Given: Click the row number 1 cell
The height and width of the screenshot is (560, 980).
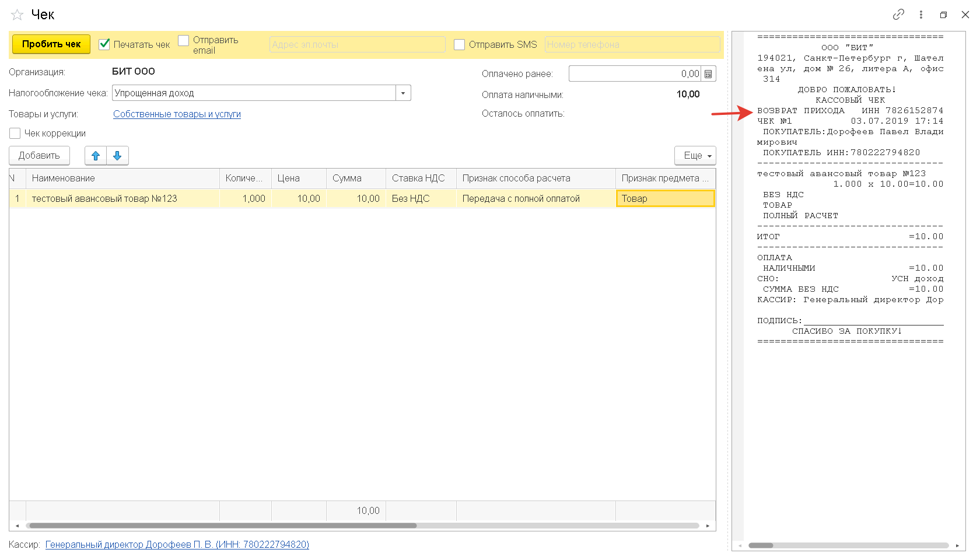Looking at the screenshot, I should click(17, 199).
